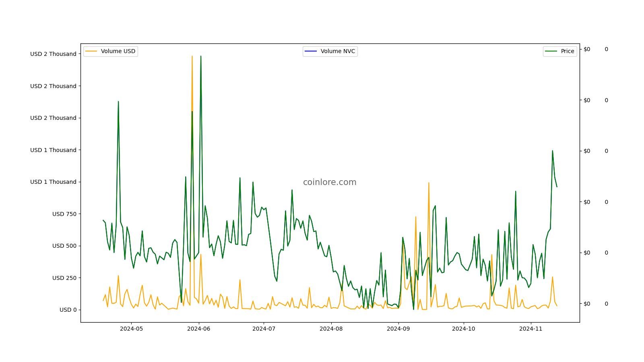Click the green Price legend line
This screenshot has width=644, height=362.
tap(551, 51)
